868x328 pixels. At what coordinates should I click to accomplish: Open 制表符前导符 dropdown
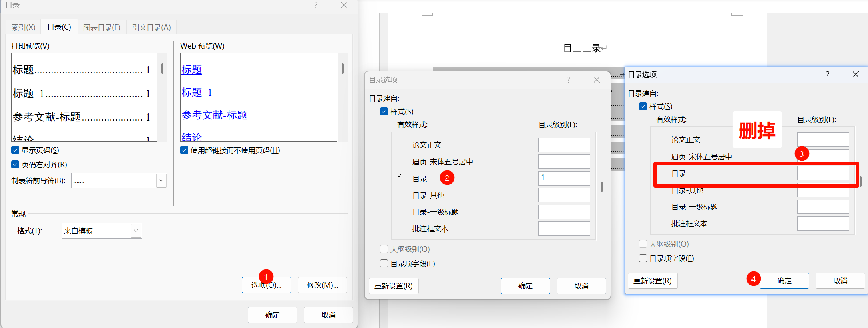tap(161, 181)
